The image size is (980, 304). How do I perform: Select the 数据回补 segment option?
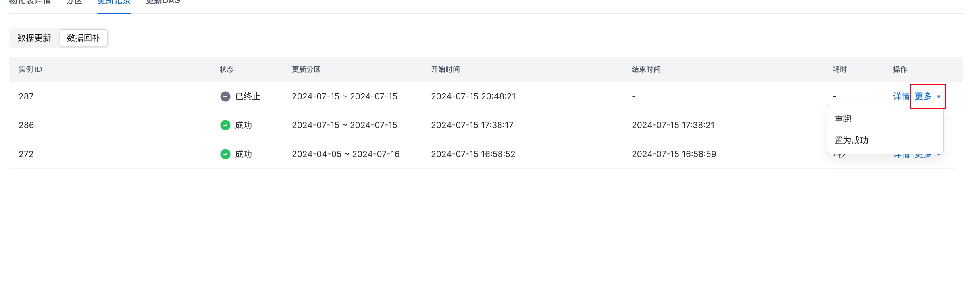point(83,38)
